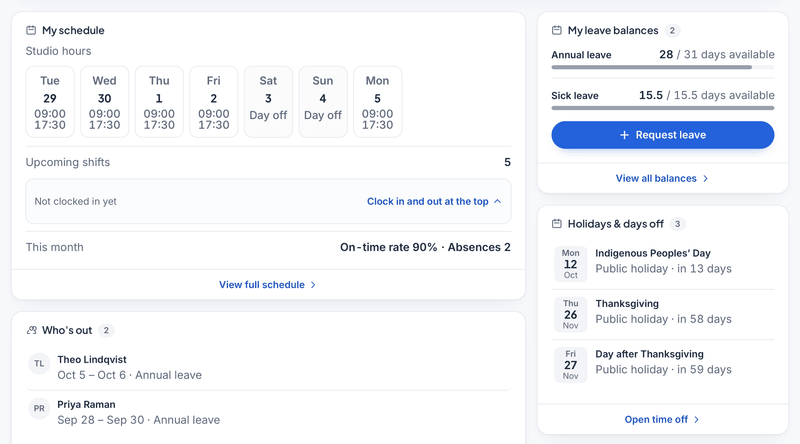
Task: Click Public holiday · in 13 days text
Action: click(663, 268)
